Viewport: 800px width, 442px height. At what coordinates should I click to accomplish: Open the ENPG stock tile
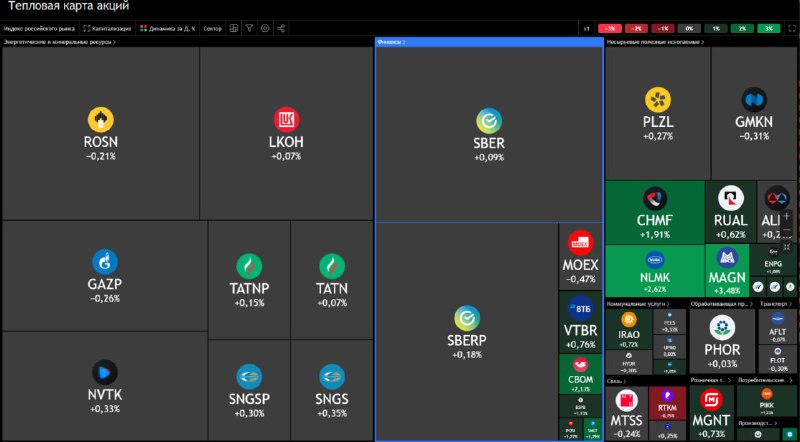pyautogui.click(x=773, y=260)
